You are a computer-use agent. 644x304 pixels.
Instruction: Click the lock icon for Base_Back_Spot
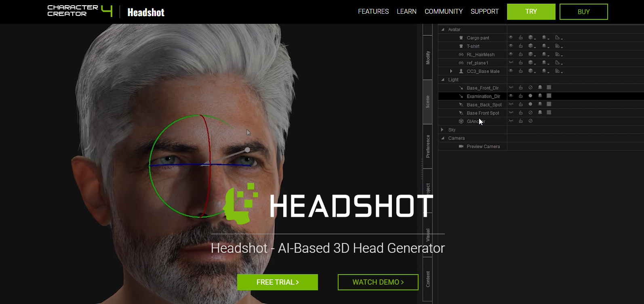[x=521, y=104]
